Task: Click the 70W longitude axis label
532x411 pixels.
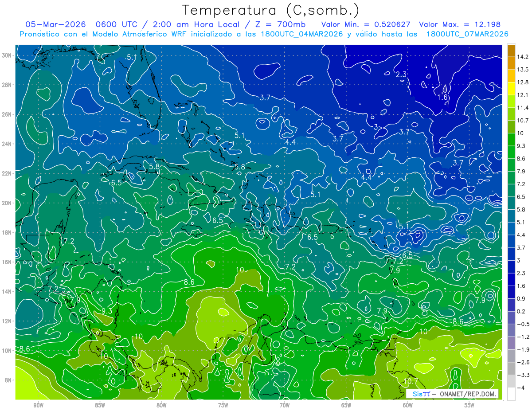Action: point(285,406)
